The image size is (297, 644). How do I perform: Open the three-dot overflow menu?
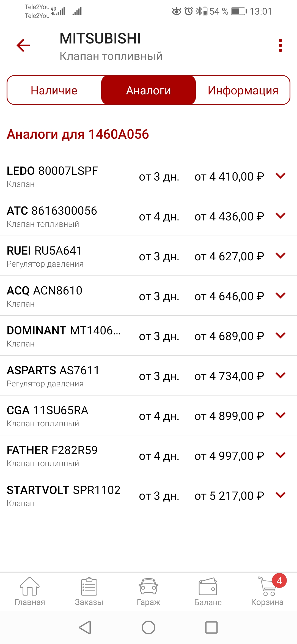click(x=280, y=45)
